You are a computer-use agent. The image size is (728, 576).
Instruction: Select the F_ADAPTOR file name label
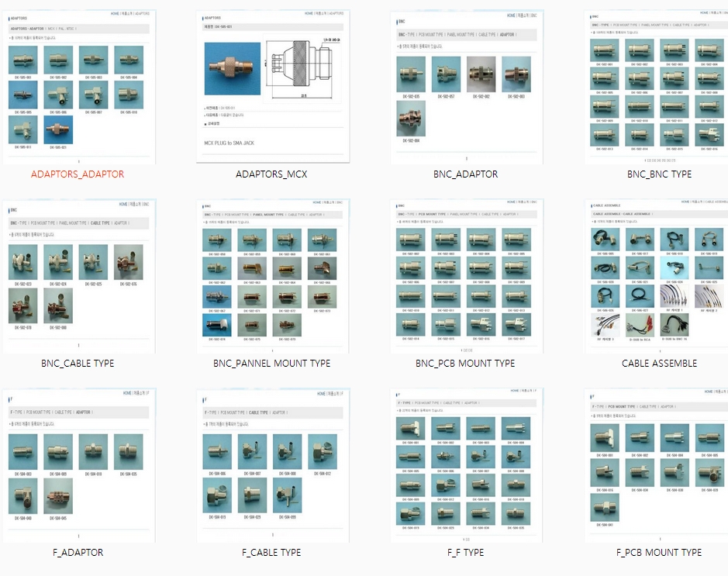pyautogui.click(x=78, y=553)
